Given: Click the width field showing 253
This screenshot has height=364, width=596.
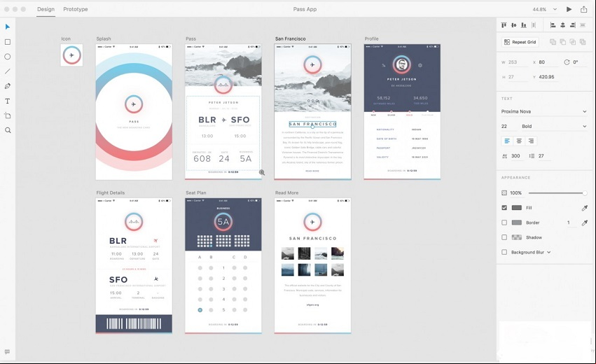Looking at the screenshot, I should point(517,62).
